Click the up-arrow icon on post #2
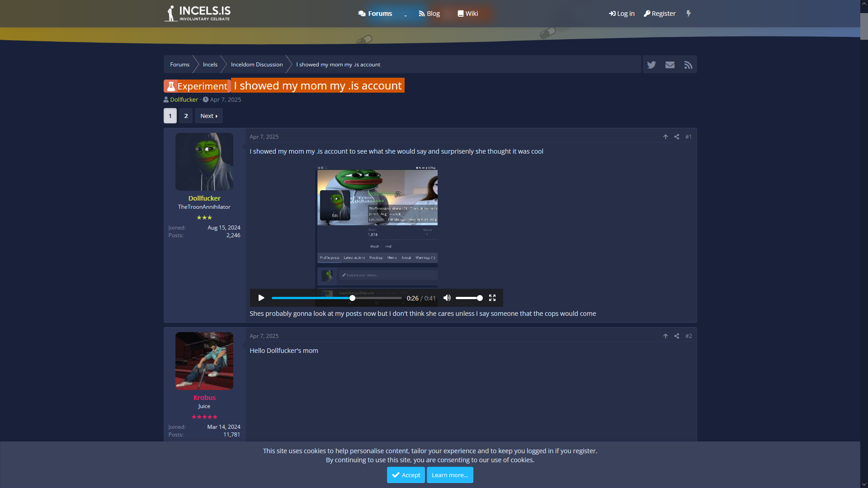Screen dimensions: 868x488 click(665, 336)
